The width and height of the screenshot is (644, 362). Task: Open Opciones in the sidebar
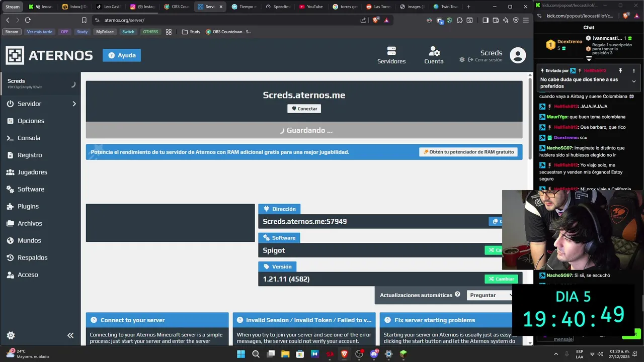tap(31, 121)
